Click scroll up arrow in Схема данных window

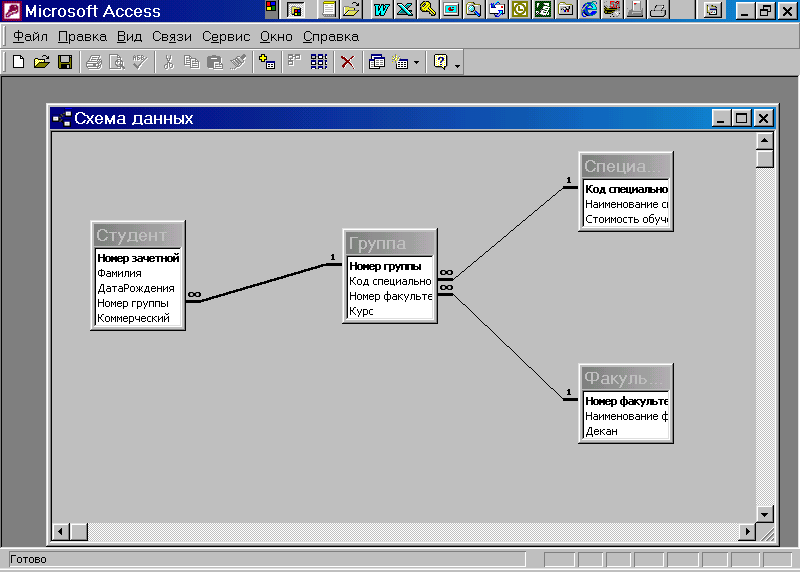click(764, 140)
